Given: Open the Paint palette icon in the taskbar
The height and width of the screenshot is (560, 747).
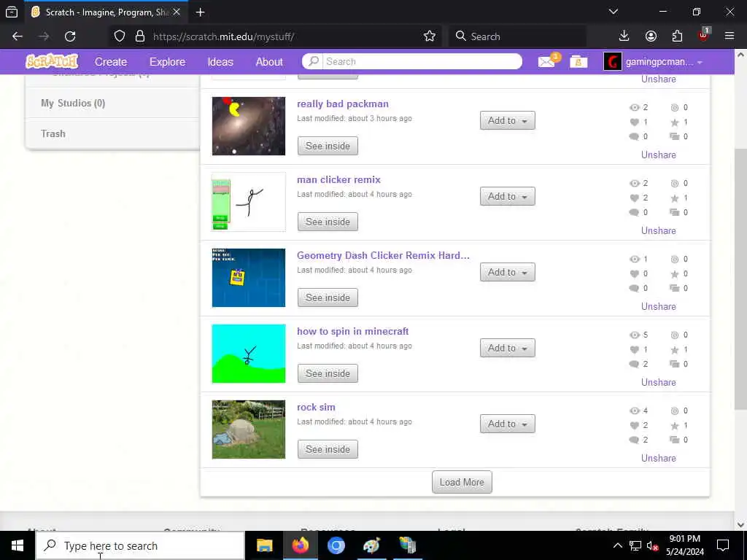Looking at the screenshot, I should [x=371, y=545].
